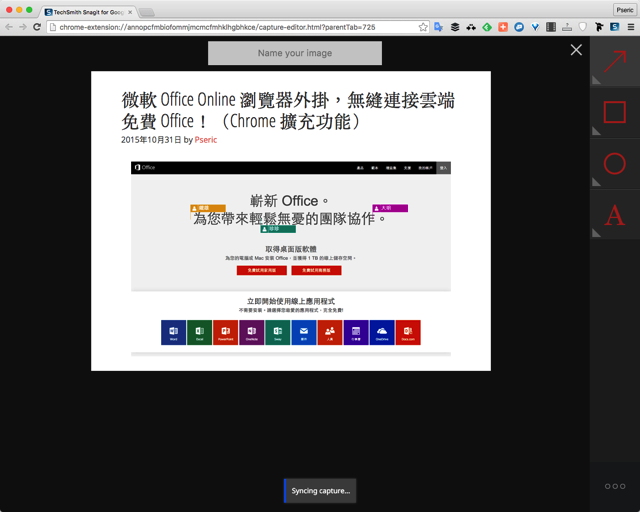Viewport: 640px width, 512px height.
Task: Open the Chrome hamburger menu
Action: (x=631, y=27)
